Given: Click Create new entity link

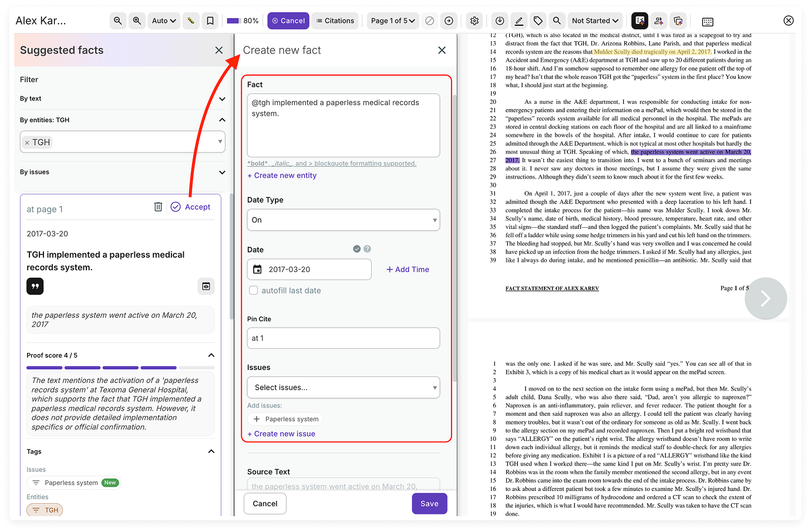Looking at the screenshot, I should coord(282,176).
